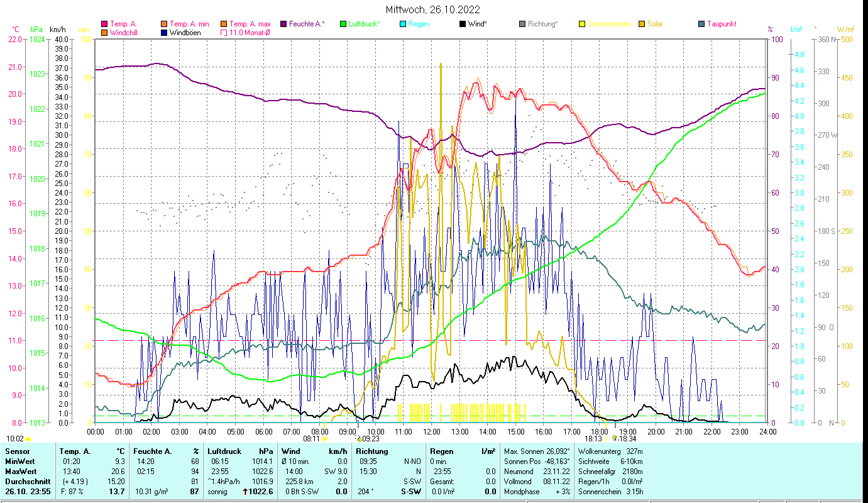Click the Sensor column header

(17, 451)
